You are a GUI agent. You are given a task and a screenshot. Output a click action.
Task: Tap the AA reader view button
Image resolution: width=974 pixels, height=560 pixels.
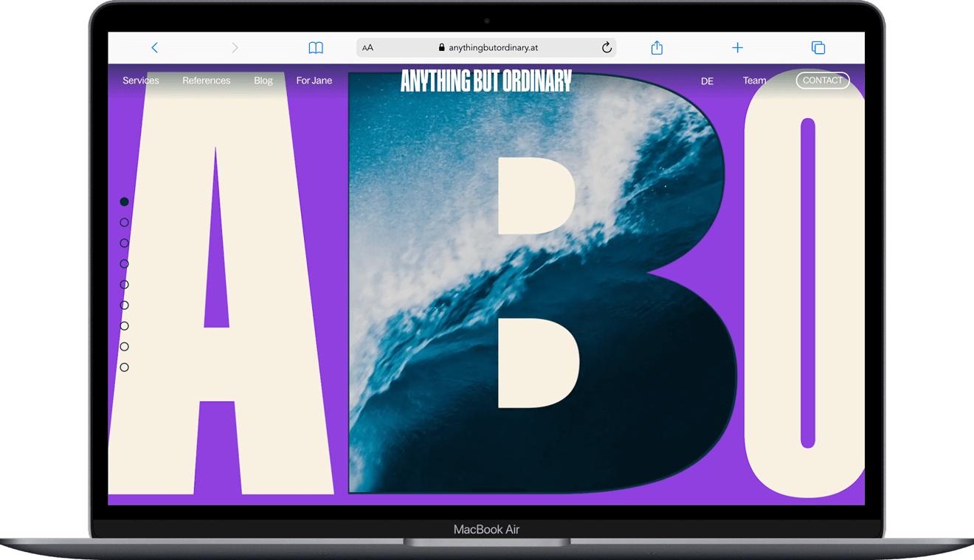367,48
